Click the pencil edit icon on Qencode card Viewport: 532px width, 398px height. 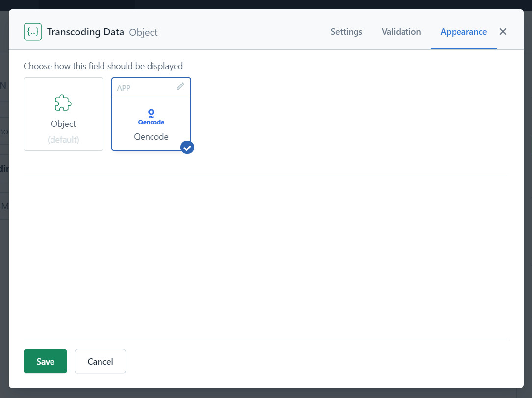pyautogui.click(x=180, y=87)
